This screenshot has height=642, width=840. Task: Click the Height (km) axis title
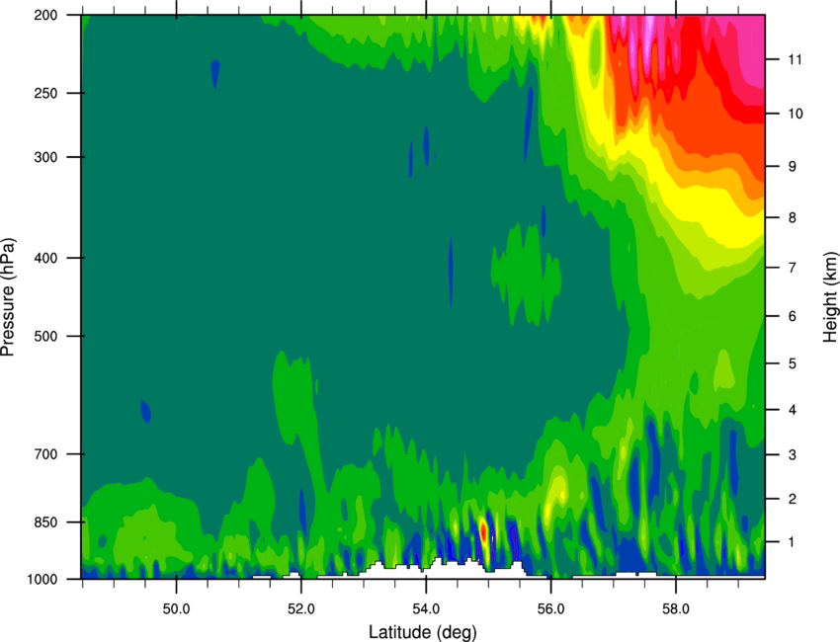(x=830, y=297)
